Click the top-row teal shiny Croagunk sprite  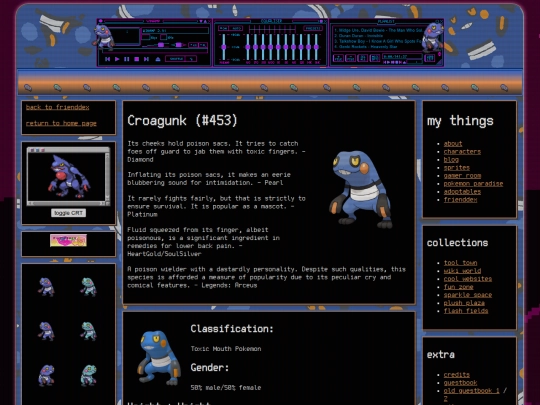pyautogui.click(x=89, y=287)
